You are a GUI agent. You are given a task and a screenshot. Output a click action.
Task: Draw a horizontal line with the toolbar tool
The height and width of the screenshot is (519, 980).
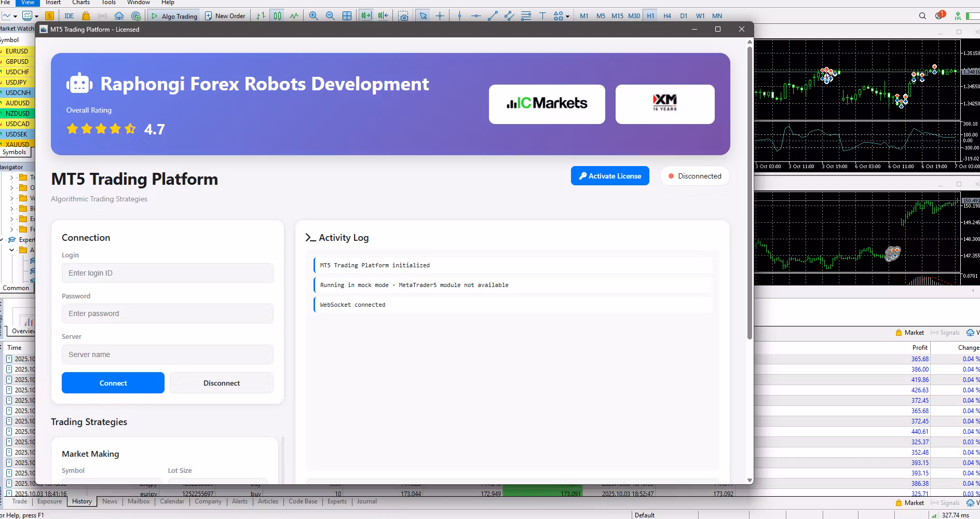(476, 16)
